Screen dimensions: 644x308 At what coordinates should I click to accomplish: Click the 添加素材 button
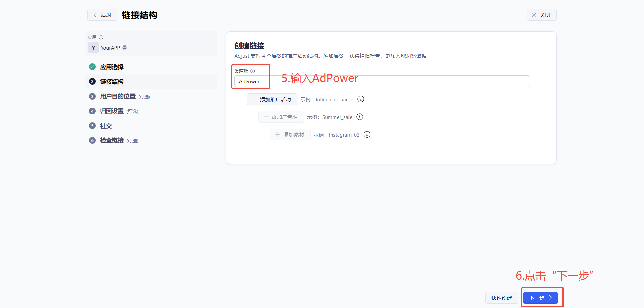(290, 135)
